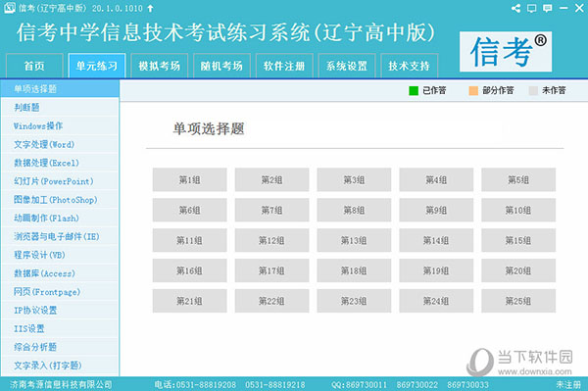Open the 模拟考场 tab
This screenshot has height=391, width=588.
click(160, 66)
